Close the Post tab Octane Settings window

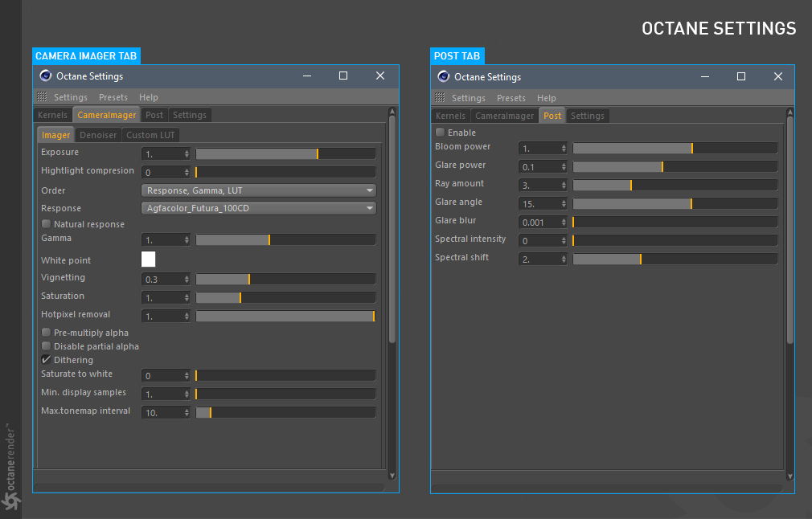[x=777, y=76]
